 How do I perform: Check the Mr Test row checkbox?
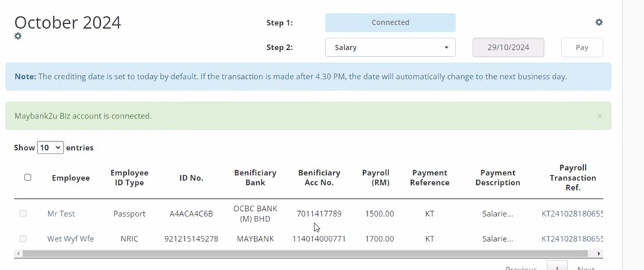[x=23, y=214]
